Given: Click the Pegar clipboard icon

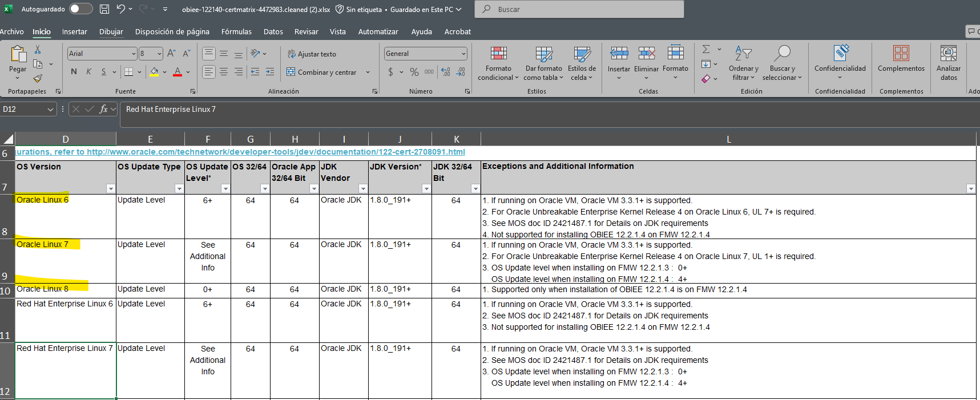Looking at the screenshot, I should (18, 54).
